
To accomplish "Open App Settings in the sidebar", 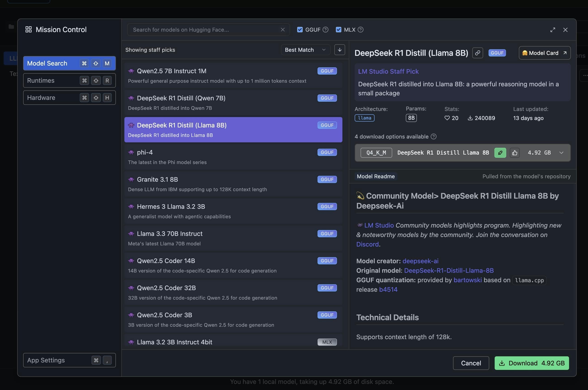I will click(69, 360).
